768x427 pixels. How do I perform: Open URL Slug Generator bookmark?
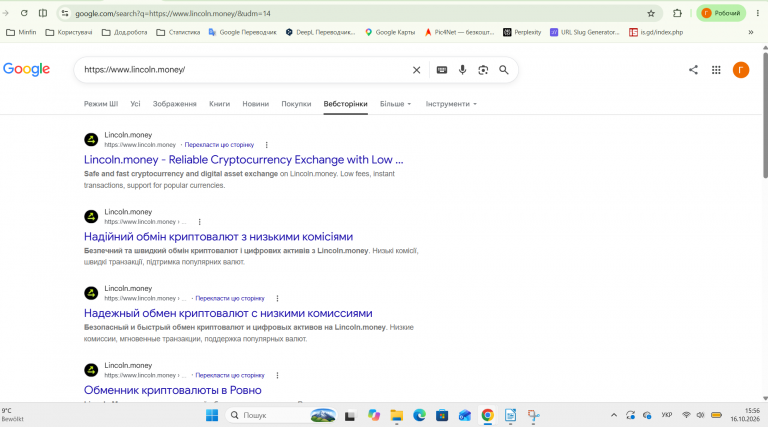[x=585, y=32]
